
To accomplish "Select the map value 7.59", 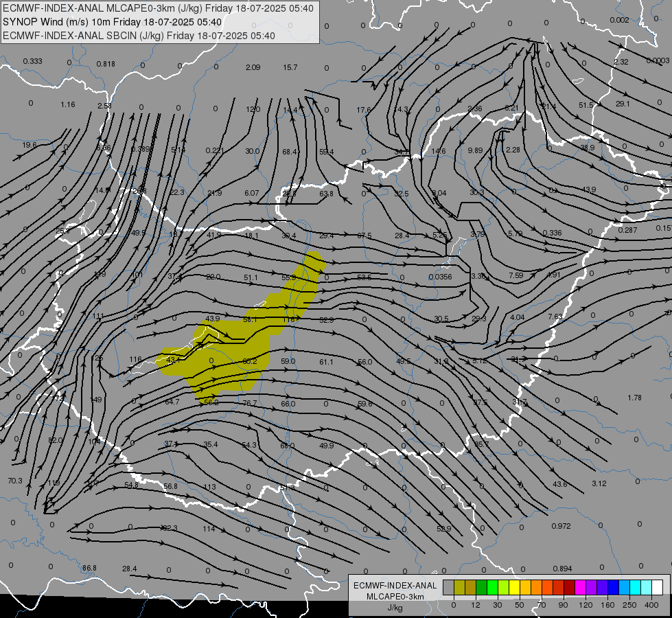I will [515, 275].
